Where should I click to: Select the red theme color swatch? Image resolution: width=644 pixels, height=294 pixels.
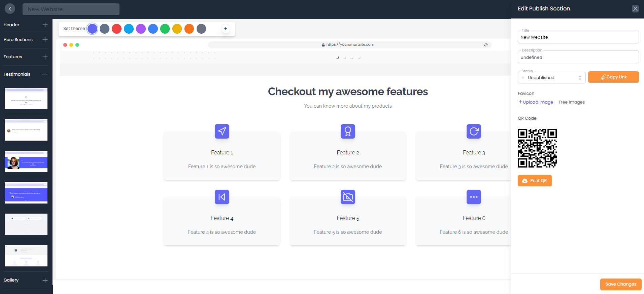pos(116,29)
